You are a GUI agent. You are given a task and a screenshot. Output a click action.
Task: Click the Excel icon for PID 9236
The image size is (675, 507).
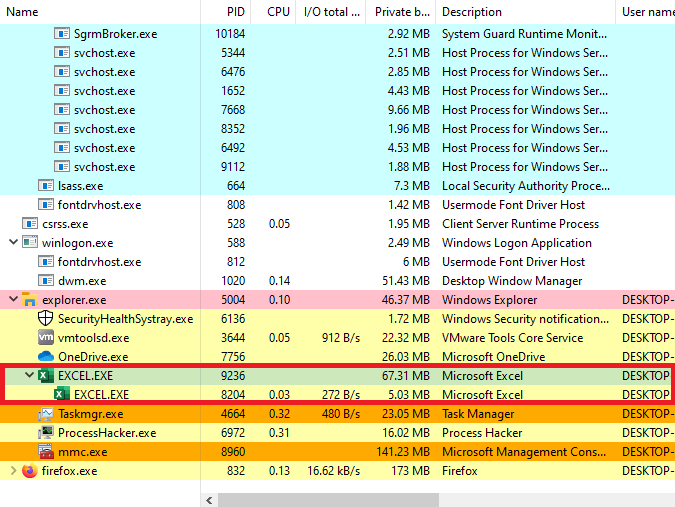point(46,376)
